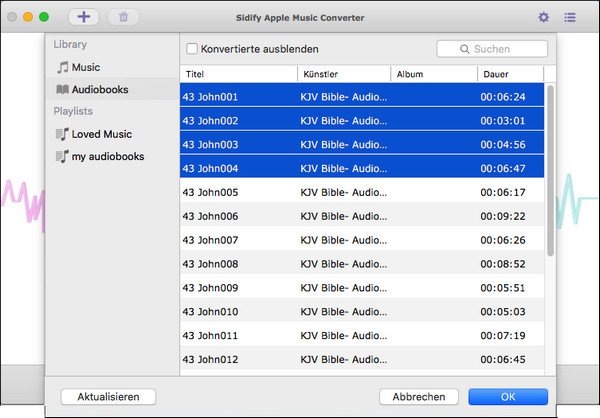Select the row 43 John002
The height and width of the screenshot is (418, 600).
(x=362, y=121)
